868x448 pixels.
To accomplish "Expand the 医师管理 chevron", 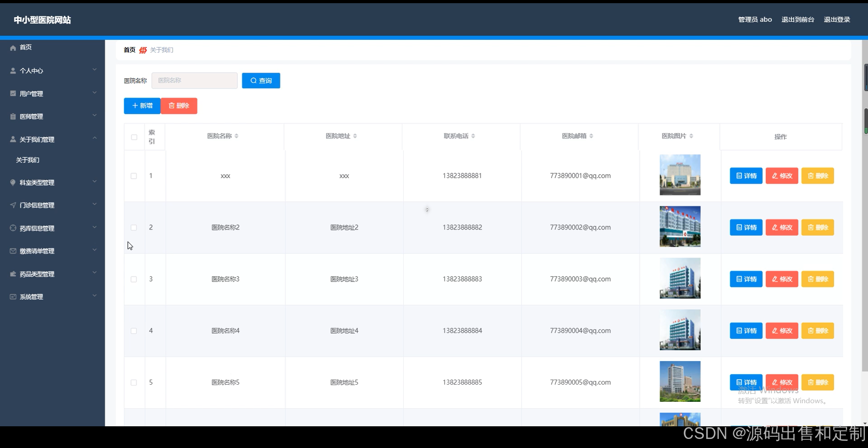I will [x=94, y=115].
